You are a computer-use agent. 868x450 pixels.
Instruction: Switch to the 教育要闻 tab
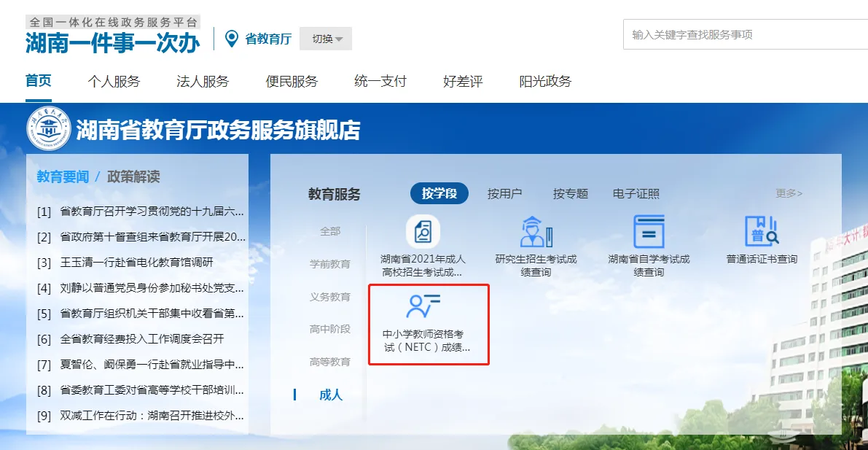(x=63, y=176)
